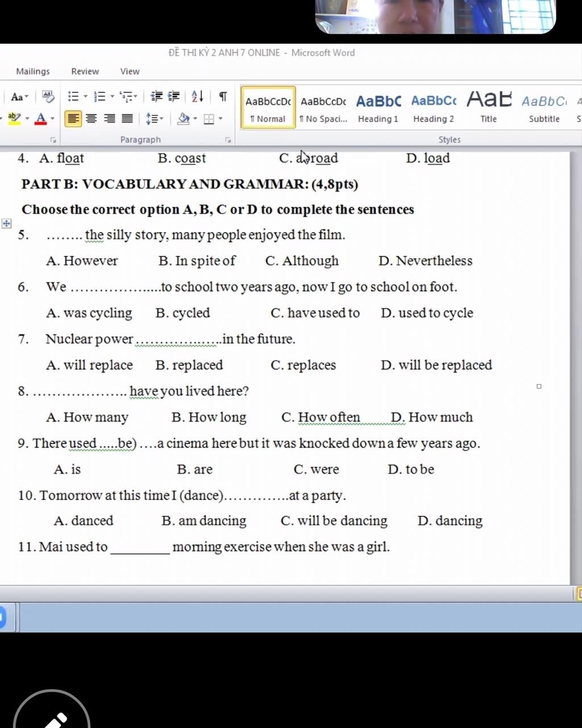Click the sentence "Nuclear power" in question 7
The width and height of the screenshot is (582, 728).
89,340
